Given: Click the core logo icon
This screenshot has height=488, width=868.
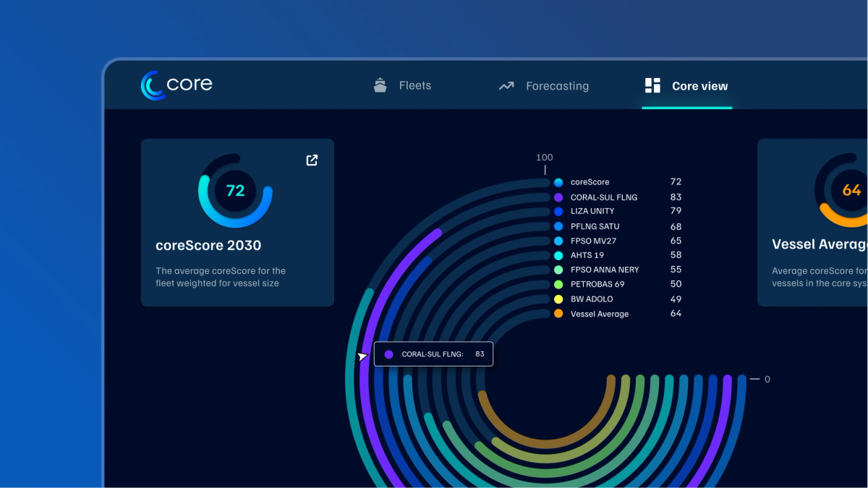Looking at the screenshot, I should [153, 85].
